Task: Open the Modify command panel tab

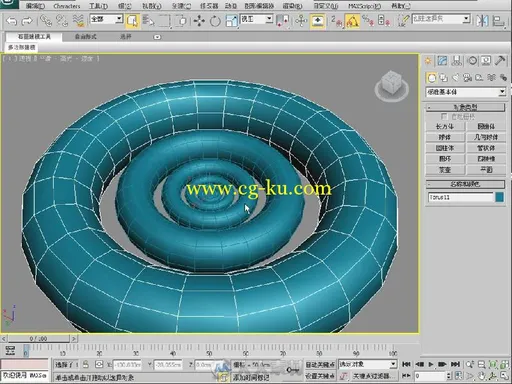Action: pyautogui.click(x=442, y=61)
